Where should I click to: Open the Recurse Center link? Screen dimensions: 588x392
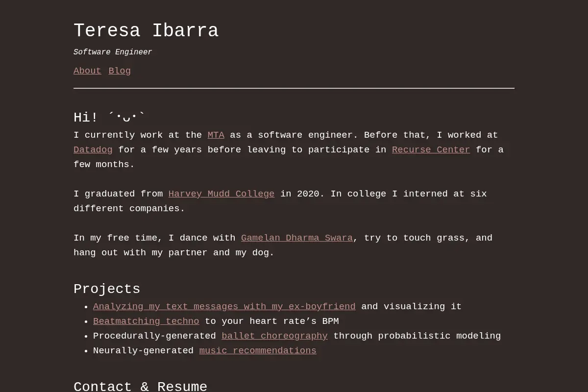(431, 150)
